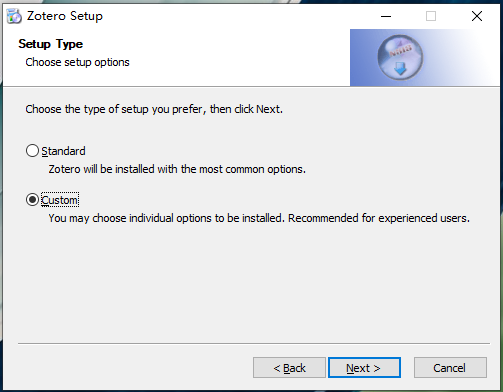The width and height of the screenshot is (503, 392).
Task: Close the Zotero Setup dialog
Action: tap(477, 16)
